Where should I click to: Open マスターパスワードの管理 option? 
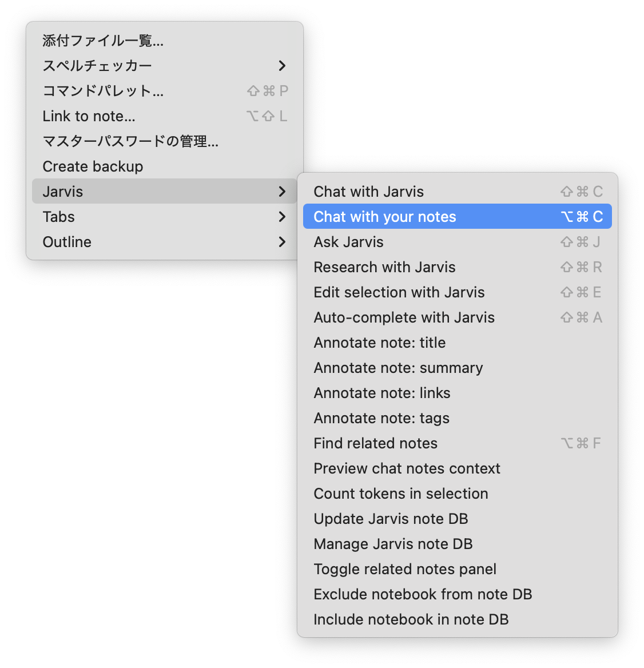coord(130,141)
